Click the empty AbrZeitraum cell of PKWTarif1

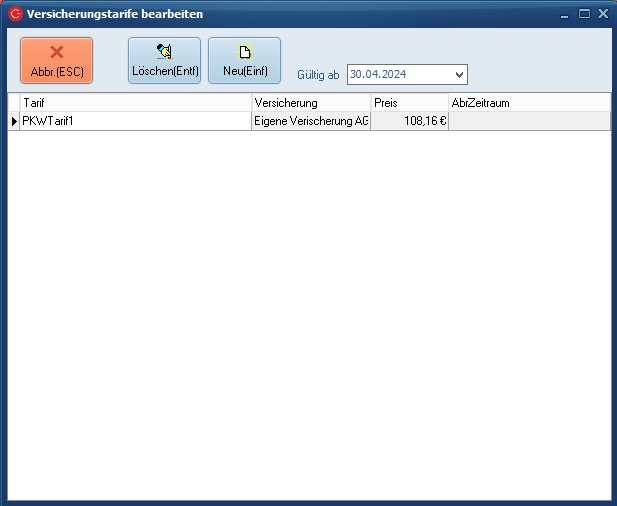pos(529,121)
